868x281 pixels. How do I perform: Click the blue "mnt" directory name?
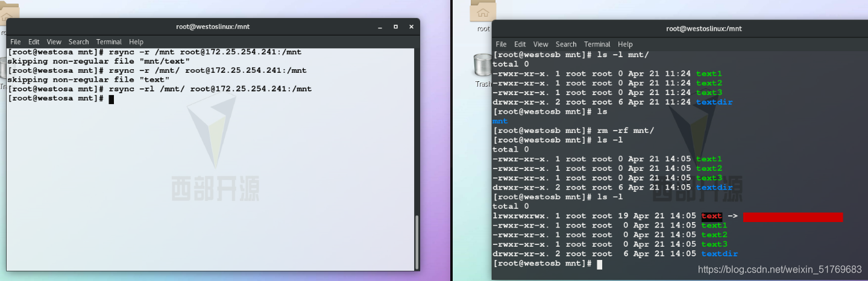[x=500, y=121]
